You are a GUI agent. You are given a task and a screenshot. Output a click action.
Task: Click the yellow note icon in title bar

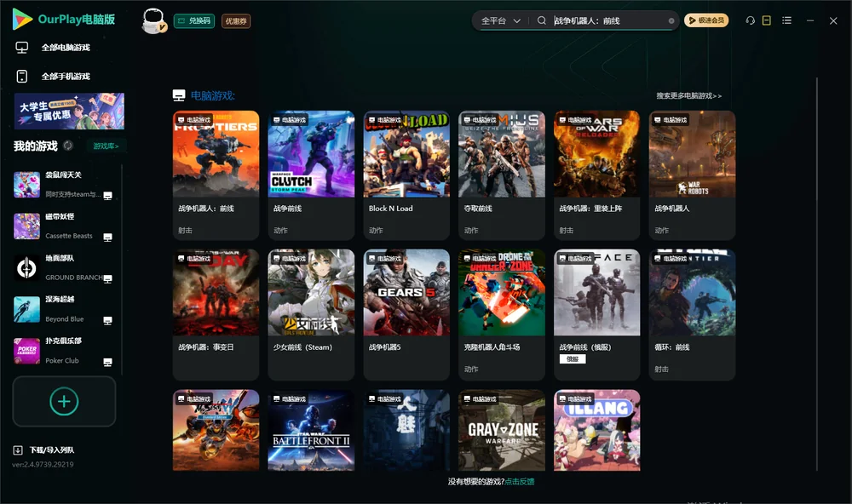[x=767, y=20]
